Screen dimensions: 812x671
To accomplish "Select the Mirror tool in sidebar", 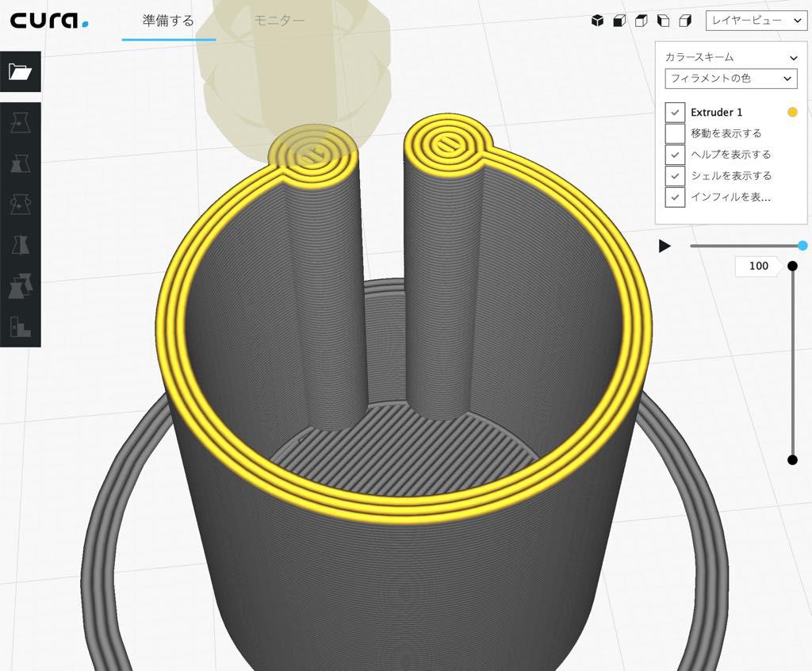I will click(x=20, y=244).
